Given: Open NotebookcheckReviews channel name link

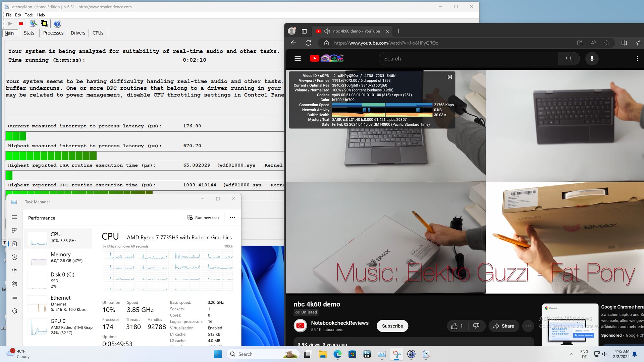Looking at the screenshot, I should pos(340,323).
